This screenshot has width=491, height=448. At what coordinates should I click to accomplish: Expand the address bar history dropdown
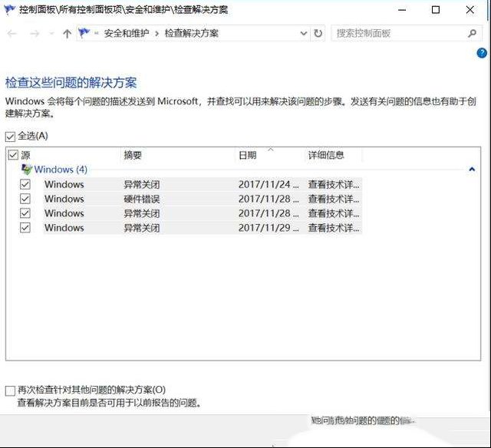tap(304, 33)
